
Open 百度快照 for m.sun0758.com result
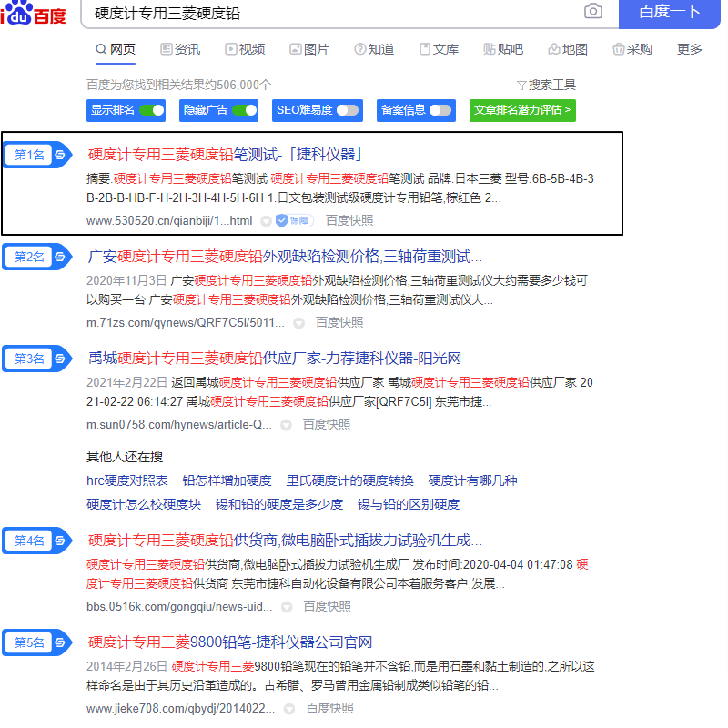coord(327,425)
